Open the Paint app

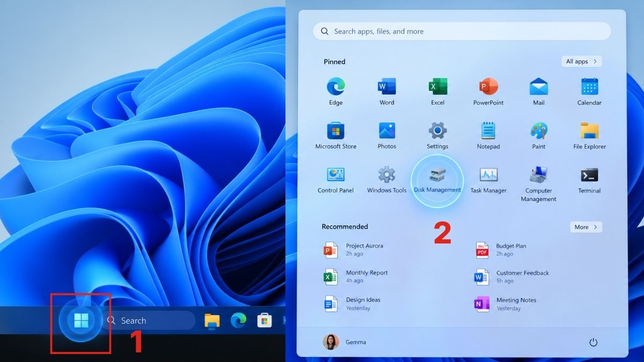(539, 135)
